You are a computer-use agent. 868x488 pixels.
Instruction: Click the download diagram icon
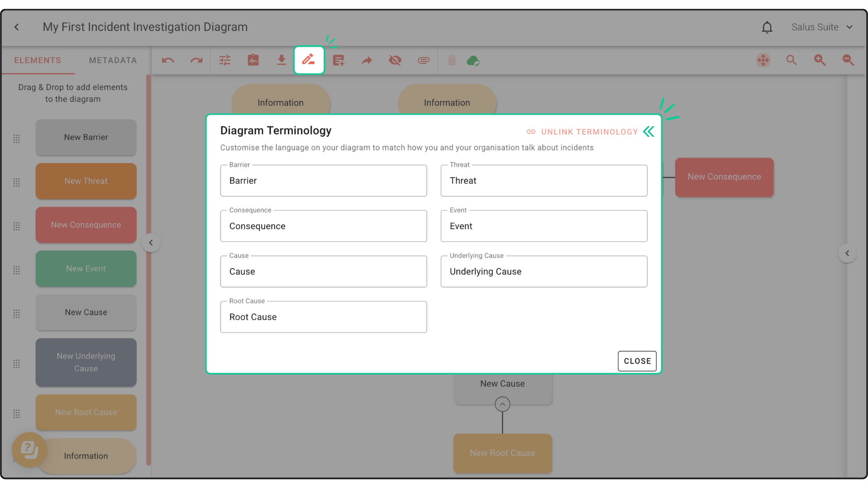coord(281,60)
